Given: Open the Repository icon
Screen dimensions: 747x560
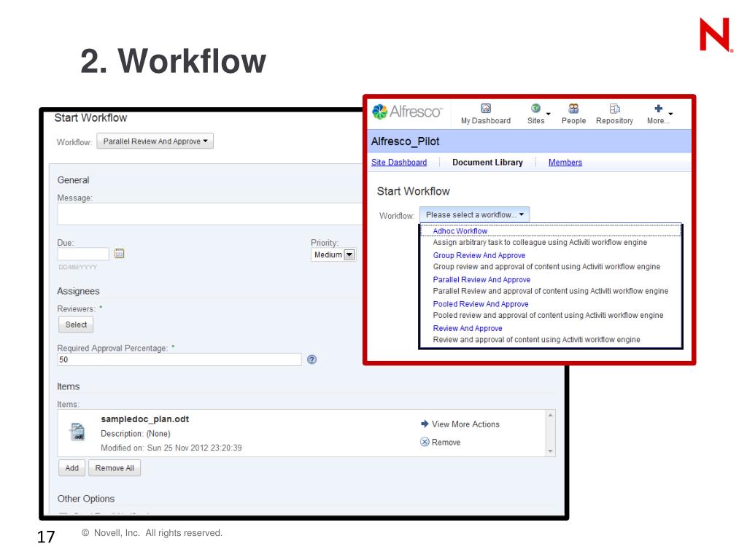Looking at the screenshot, I should pyautogui.click(x=614, y=109).
